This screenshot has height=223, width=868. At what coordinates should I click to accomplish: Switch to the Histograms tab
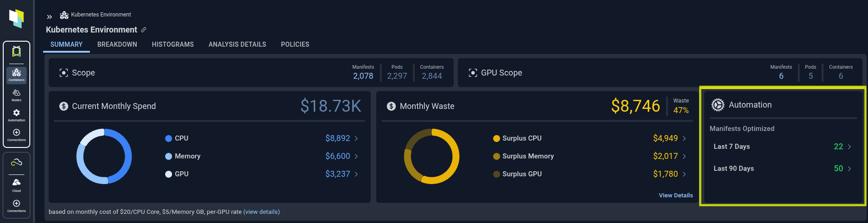click(x=173, y=44)
